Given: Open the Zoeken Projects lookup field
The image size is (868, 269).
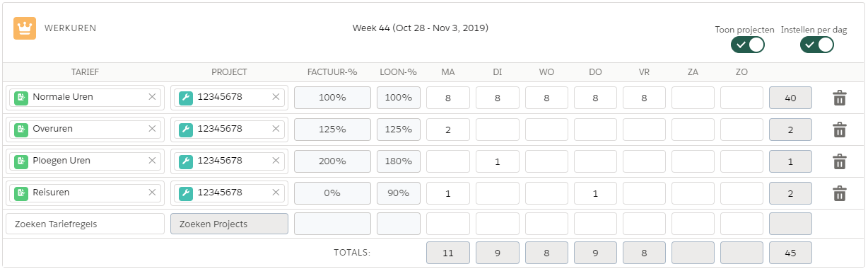Looking at the screenshot, I should click(x=230, y=224).
